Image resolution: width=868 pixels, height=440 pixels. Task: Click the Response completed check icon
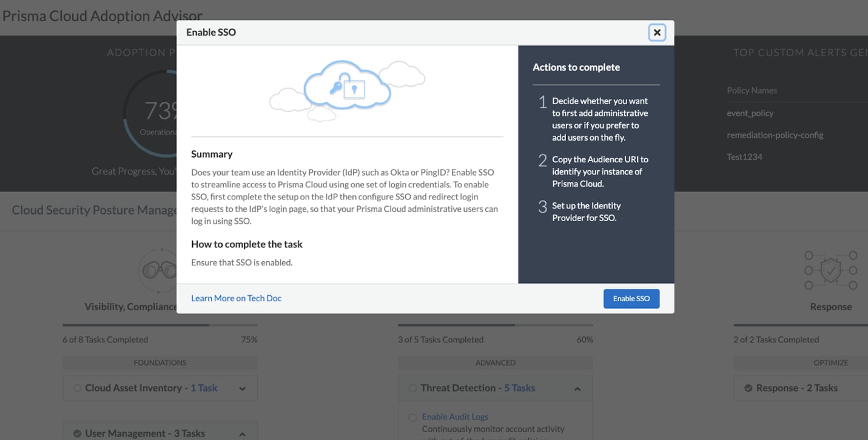click(749, 388)
